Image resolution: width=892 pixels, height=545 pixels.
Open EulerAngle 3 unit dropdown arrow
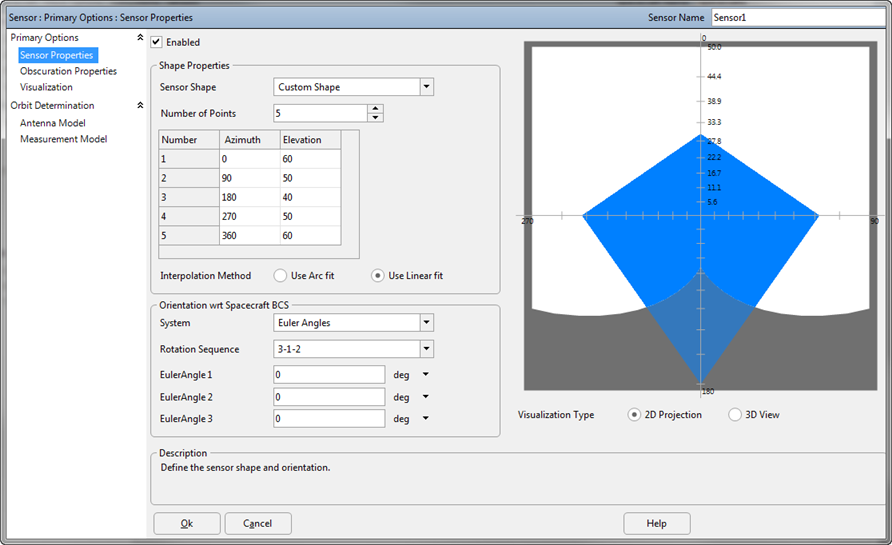point(426,418)
